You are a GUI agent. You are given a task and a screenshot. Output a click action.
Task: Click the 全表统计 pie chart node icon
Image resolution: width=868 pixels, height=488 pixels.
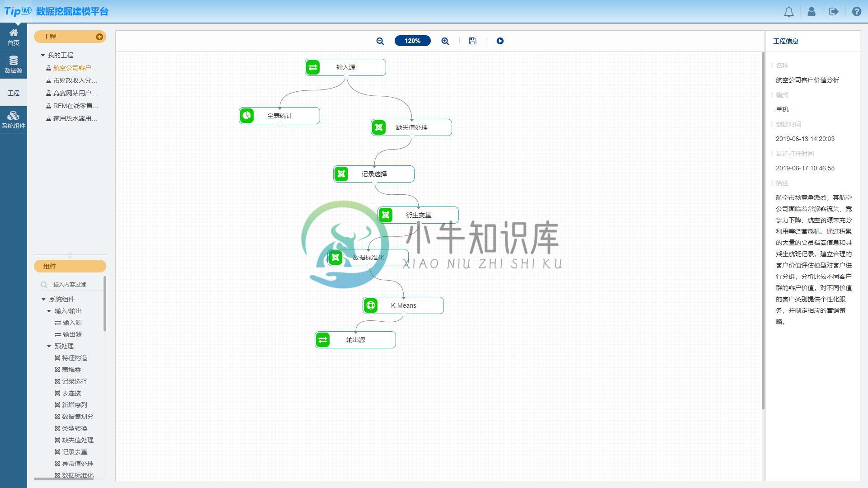point(247,116)
